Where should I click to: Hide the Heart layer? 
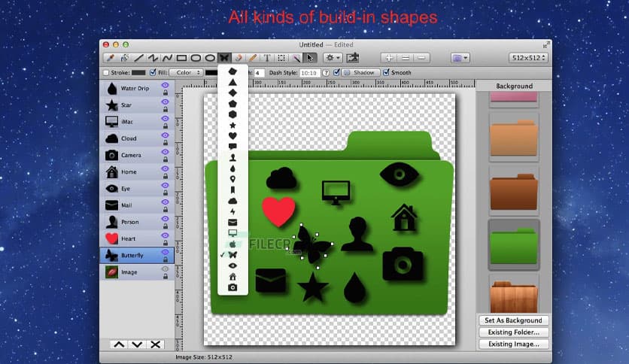point(165,235)
